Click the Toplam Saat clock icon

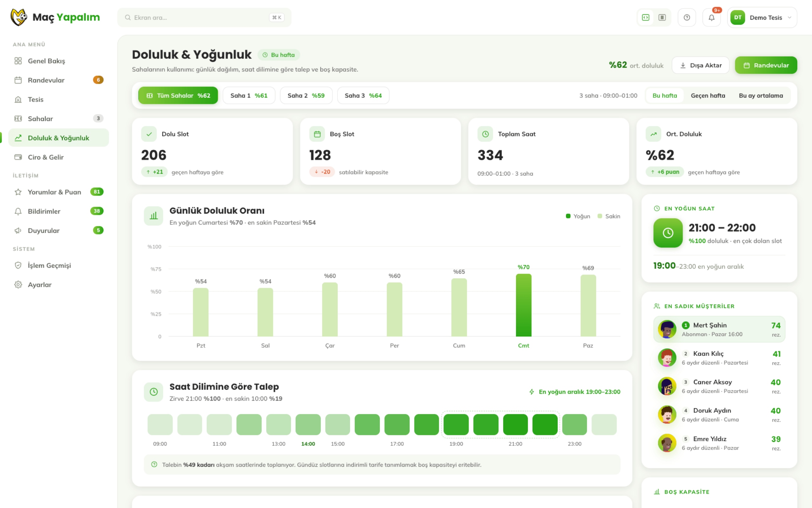[485, 134]
